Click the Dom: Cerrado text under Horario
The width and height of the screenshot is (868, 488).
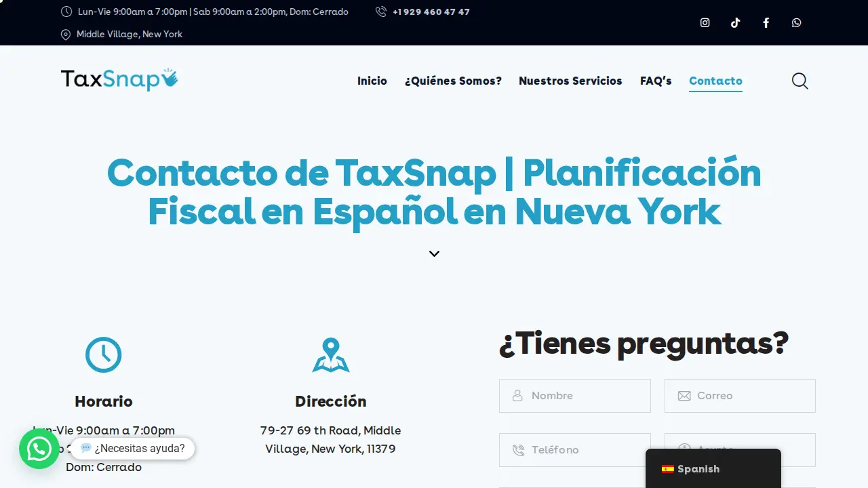pos(104,467)
